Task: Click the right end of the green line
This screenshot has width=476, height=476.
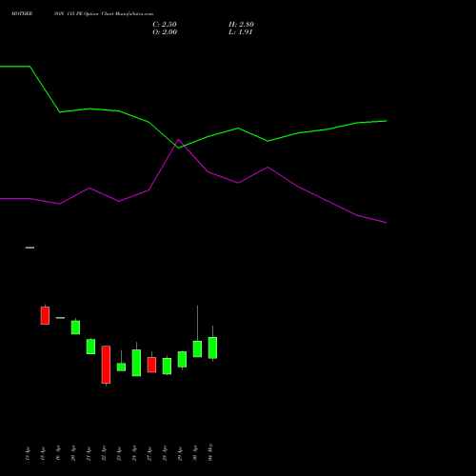Action: pos(386,121)
